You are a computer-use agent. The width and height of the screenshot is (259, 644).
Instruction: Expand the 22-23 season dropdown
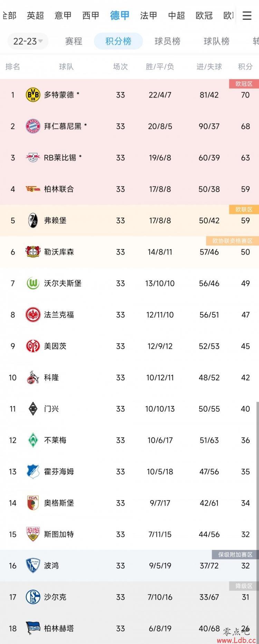[x=28, y=41]
